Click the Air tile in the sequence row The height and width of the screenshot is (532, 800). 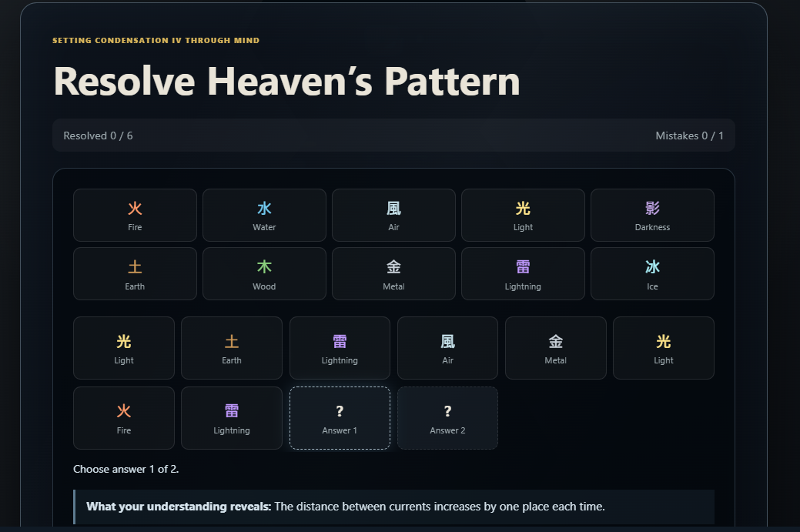click(447, 348)
